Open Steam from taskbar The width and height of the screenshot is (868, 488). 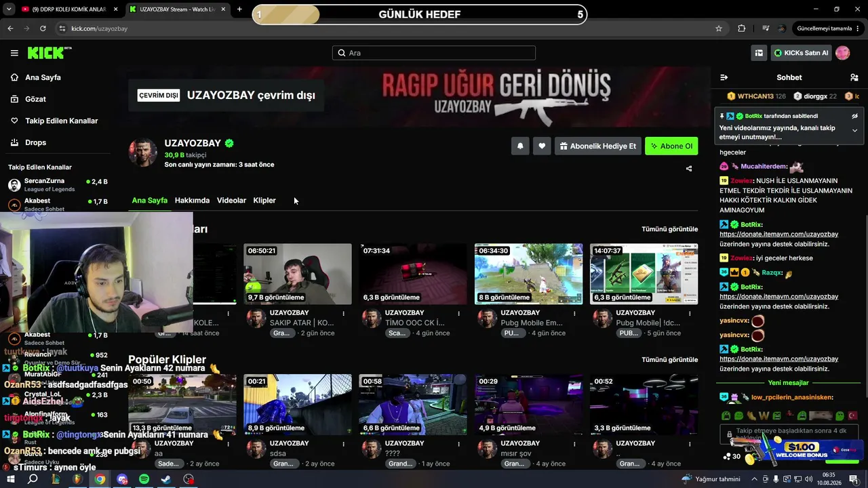click(166, 479)
